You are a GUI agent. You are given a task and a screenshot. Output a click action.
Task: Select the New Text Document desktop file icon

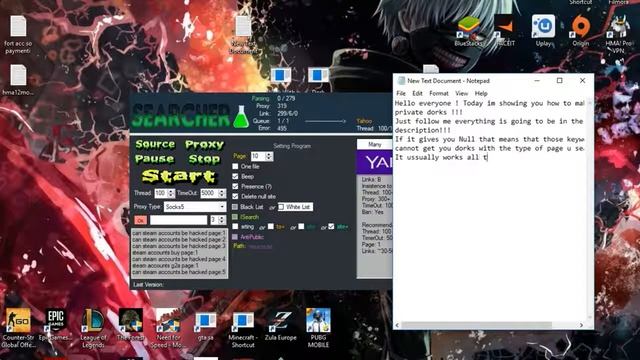point(243,35)
